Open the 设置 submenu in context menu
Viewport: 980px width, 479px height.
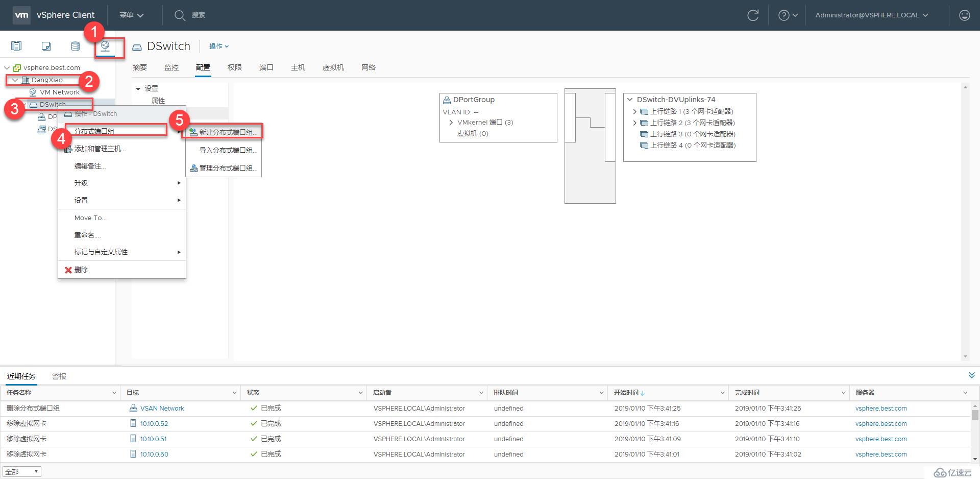point(122,200)
